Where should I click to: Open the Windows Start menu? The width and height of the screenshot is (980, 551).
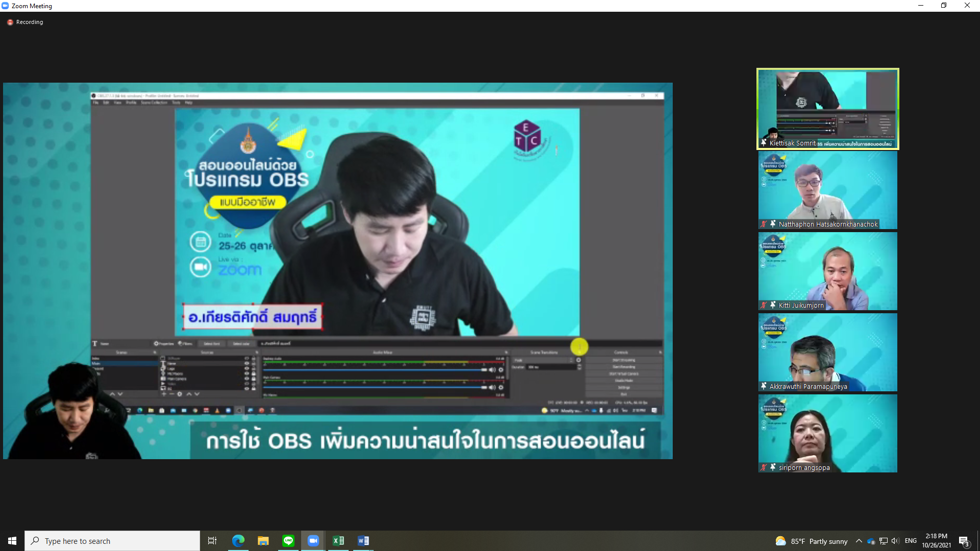(12, 541)
